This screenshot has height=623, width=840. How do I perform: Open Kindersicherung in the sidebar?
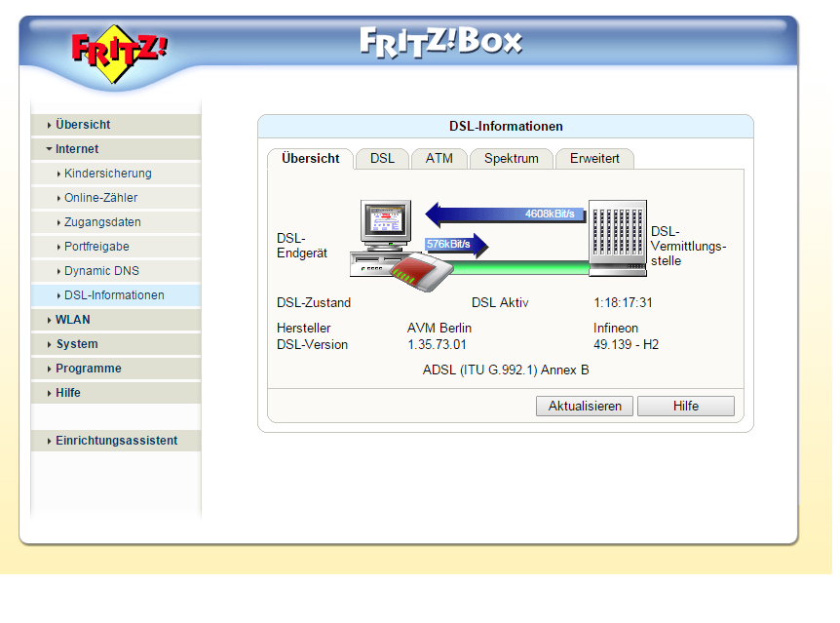pyautogui.click(x=116, y=174)
